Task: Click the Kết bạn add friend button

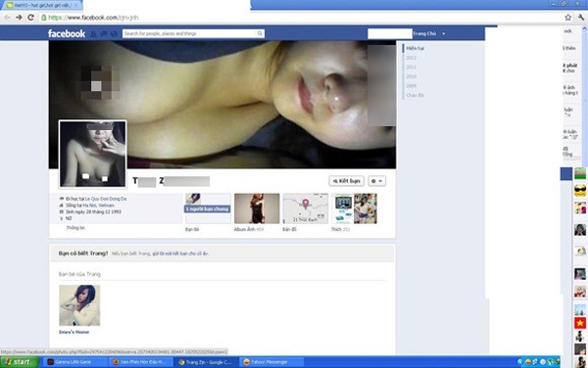Action: click(347, 181)
